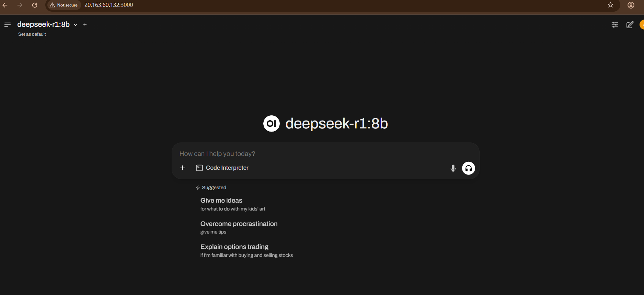Toggle the Code Interpreter option

point(222,168)
